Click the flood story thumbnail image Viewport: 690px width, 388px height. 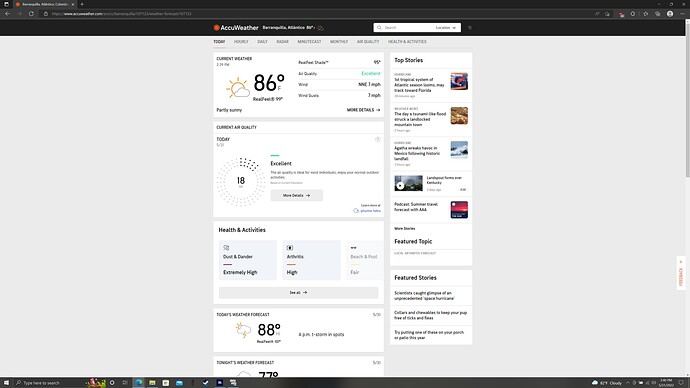coord(459,116)
